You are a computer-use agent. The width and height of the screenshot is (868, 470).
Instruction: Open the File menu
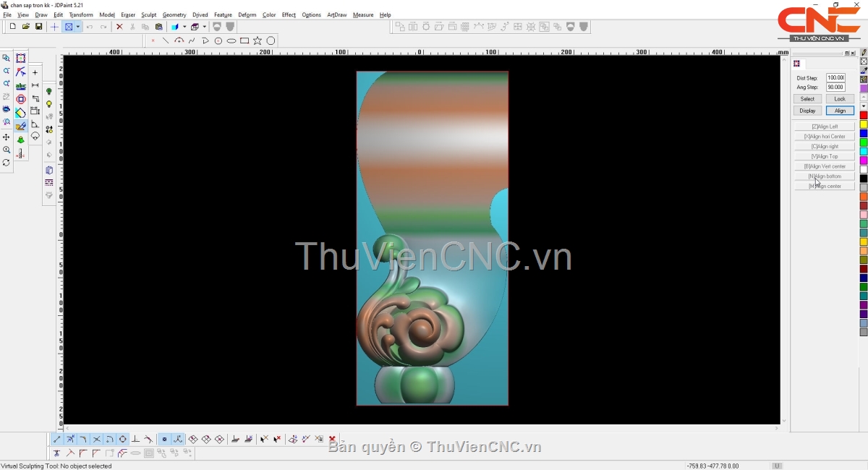[7, 14]
